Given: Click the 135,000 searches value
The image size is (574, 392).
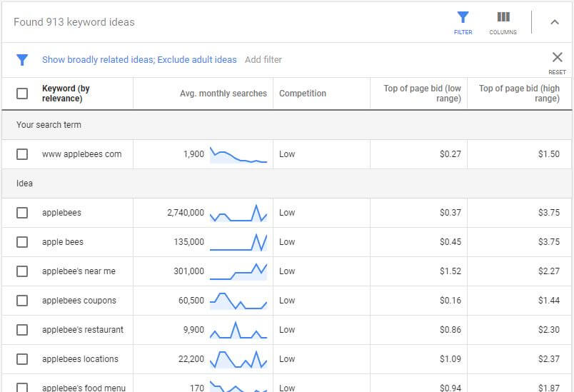Looking at the screenshot, I should pyautogui.click(x=189, y=242).
